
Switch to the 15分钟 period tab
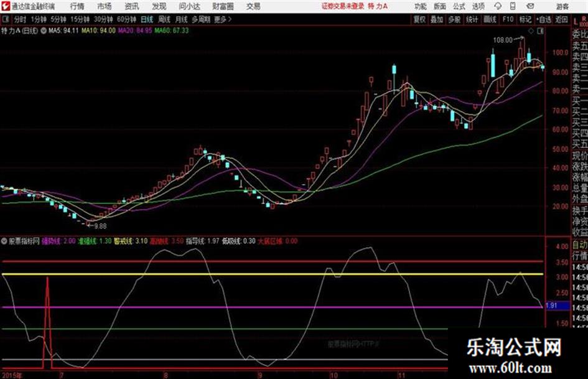pos(80,19)
